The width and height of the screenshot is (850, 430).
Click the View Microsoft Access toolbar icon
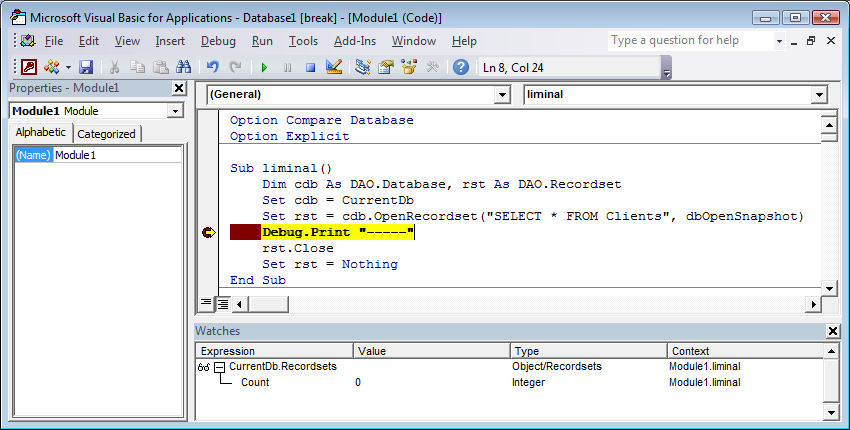click(x=28, y=67)
